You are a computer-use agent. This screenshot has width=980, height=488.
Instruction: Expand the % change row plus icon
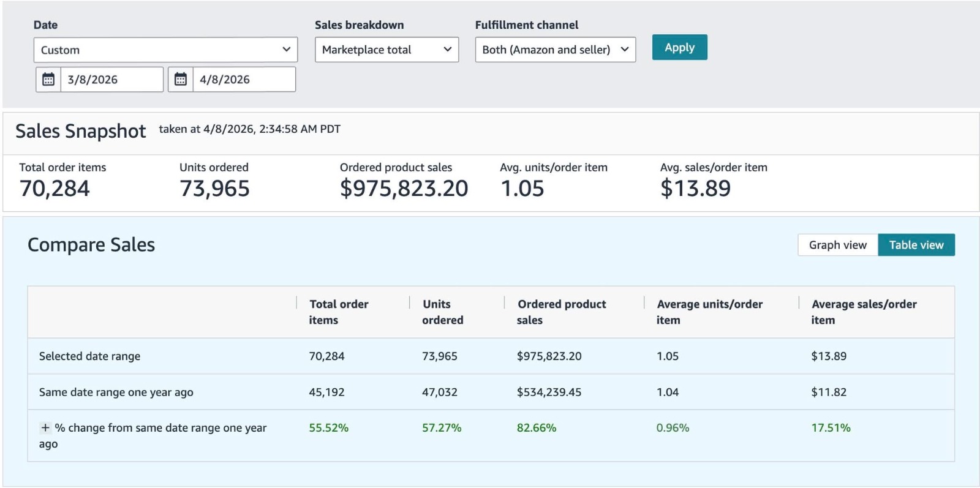45,428
